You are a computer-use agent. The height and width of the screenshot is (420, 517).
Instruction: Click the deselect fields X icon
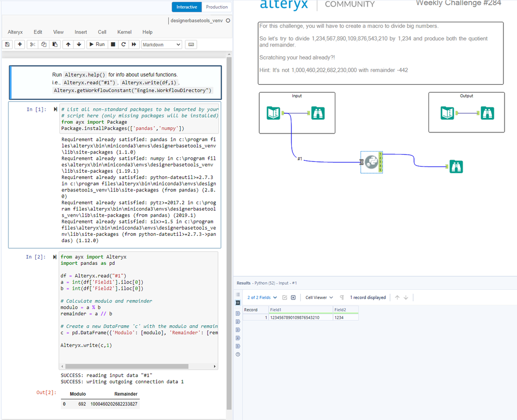tap(293, 297)
